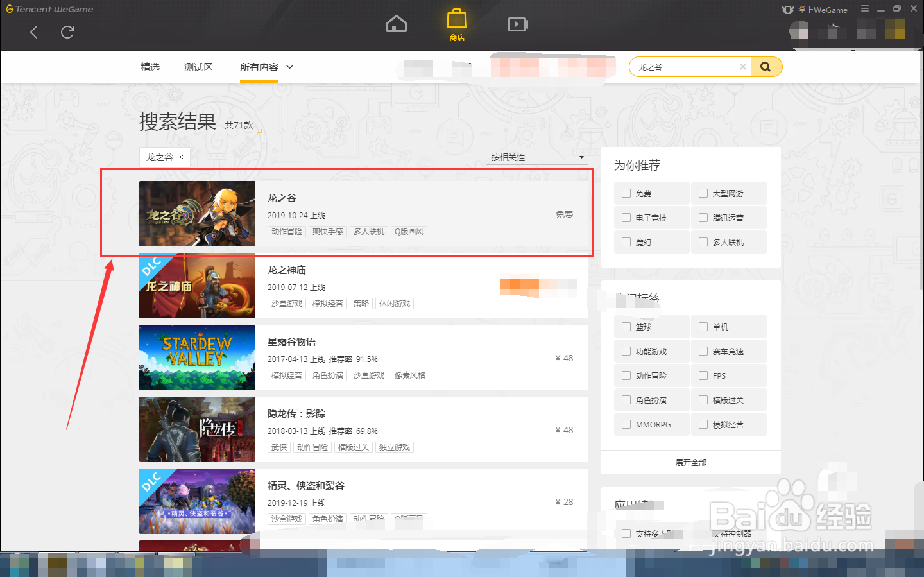Open the hamburger main menu icon

(x=865, y=9)
